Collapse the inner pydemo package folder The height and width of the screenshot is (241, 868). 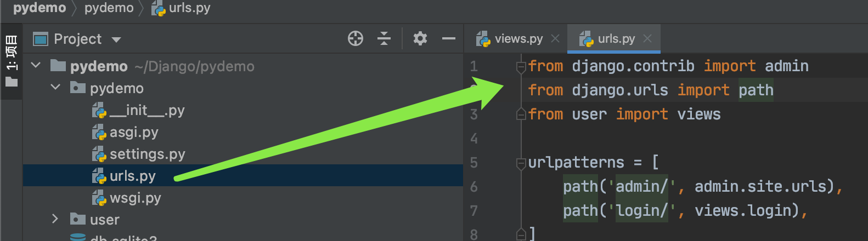pyautogui.click(x=55, y=88)
